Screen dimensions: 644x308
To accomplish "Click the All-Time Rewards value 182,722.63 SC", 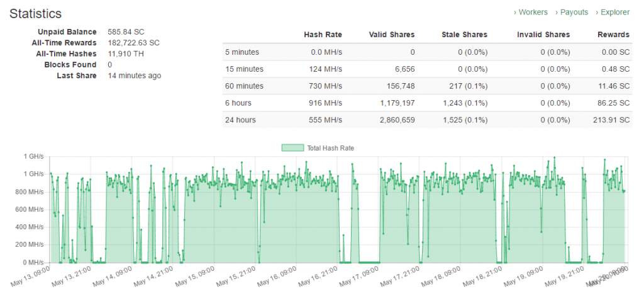I will [133, 43].
